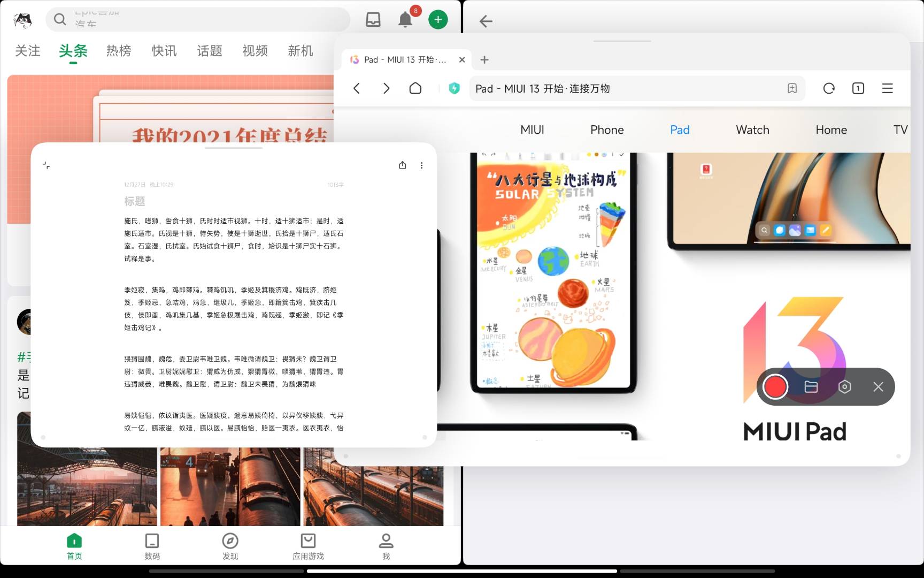Open notifications via the bell icon
924x578 pixels.
pyautogui.click(x=405, y=19)
